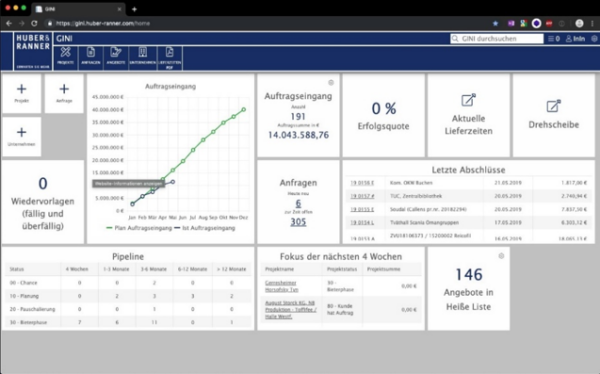
Task: Open the Anfragen toolbar icon
Action: coord(91,58)
